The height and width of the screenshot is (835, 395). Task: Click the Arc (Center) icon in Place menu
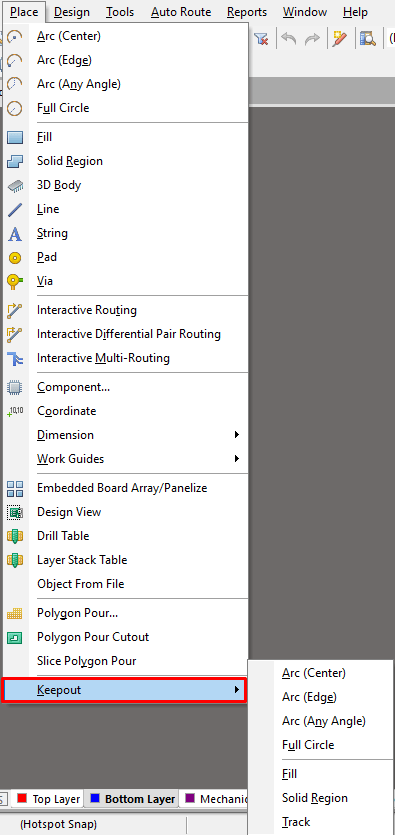click(x=15, y=37)
